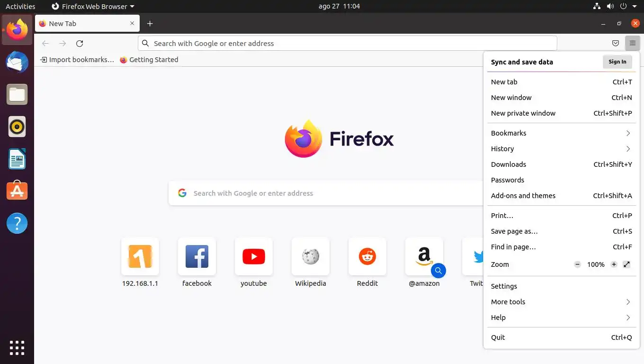
Task: Open the Firefox Web Browser app menu
Action: pyautogui.click(x=93, y=7)
